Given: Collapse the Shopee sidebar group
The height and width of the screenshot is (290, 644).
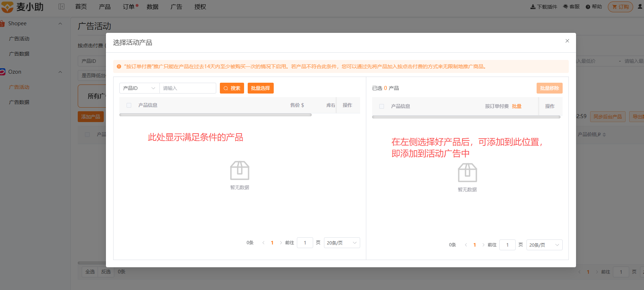Looking at the screenshot, I should (x=60, y=23).
